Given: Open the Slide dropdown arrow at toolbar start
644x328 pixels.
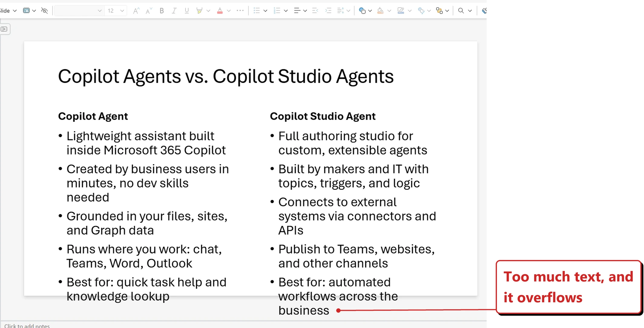Looking at the screenshot, I should pos(15,11).
